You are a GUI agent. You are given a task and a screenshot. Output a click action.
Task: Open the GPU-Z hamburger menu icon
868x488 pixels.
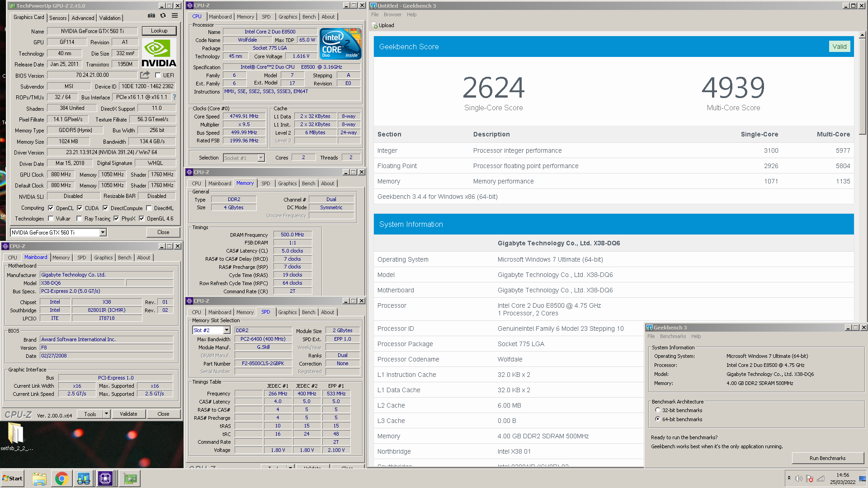[x=175, y=16]
